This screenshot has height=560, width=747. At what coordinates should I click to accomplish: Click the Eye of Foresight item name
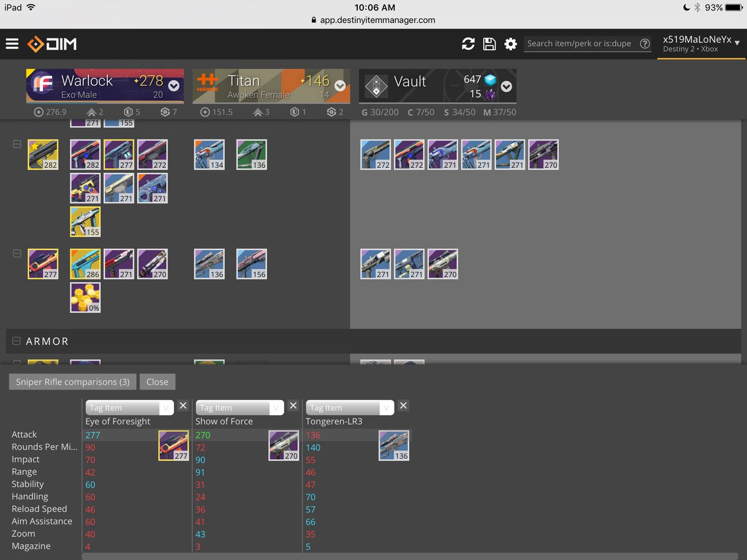coord(118,421)
